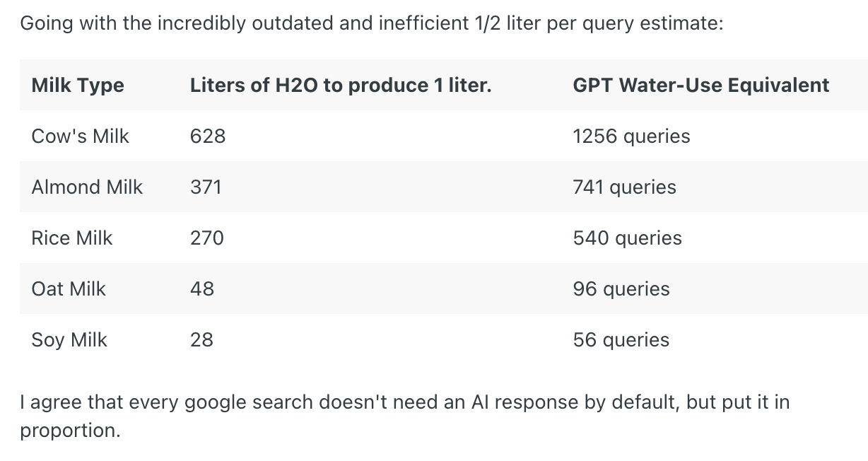
Task: Select the Oat Milk cell
Action: click(x=69, y=288)
